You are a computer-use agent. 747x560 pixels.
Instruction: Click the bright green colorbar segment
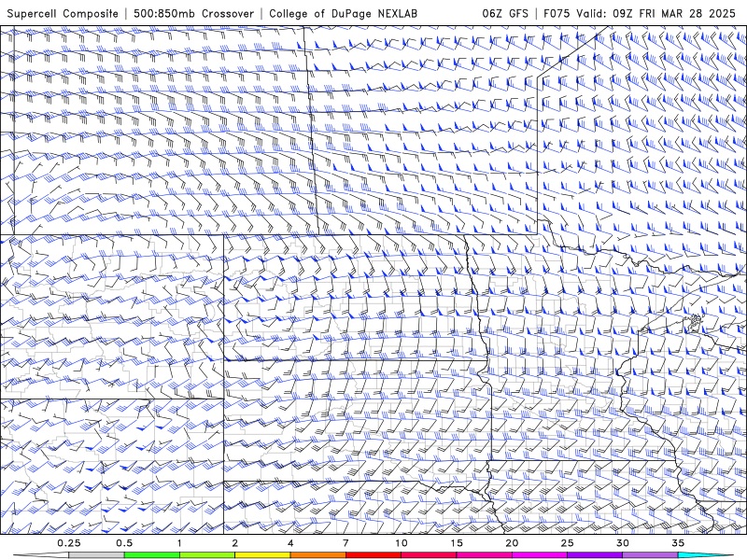pyautogui.click(x=152, y=555)
